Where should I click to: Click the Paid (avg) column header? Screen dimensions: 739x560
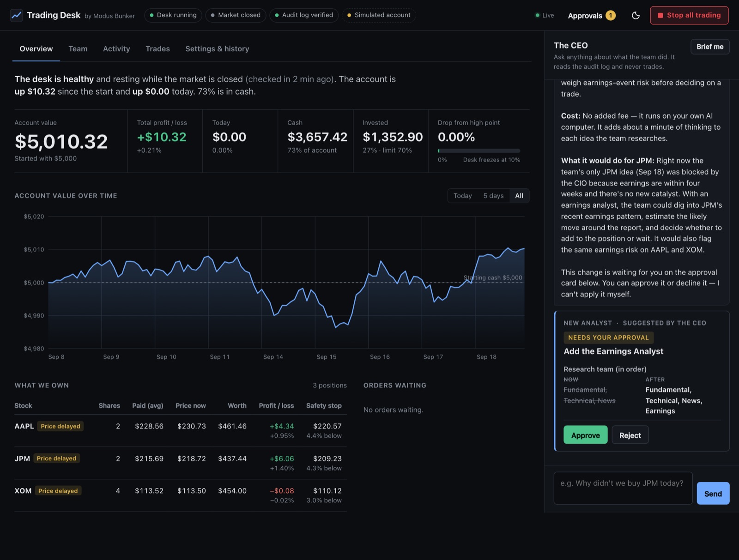(148, 406)
